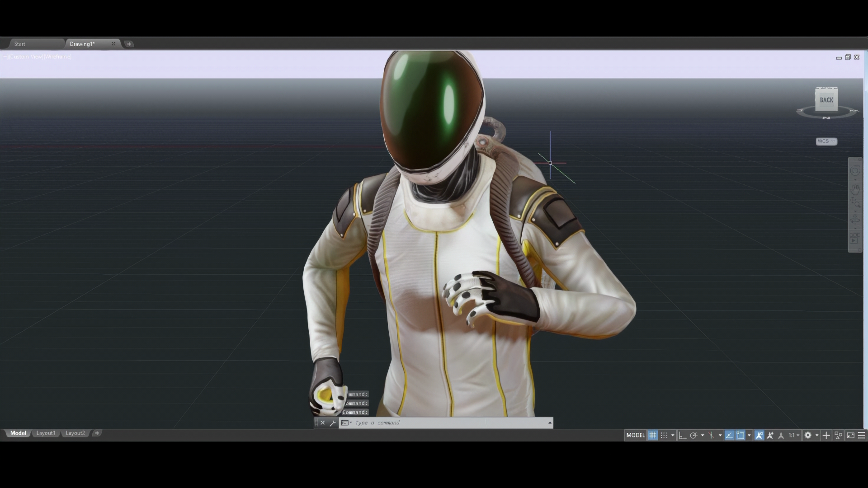Expand navigation wheel options arrow
Screen dimensions: 868x488
(x=855, y=179)
